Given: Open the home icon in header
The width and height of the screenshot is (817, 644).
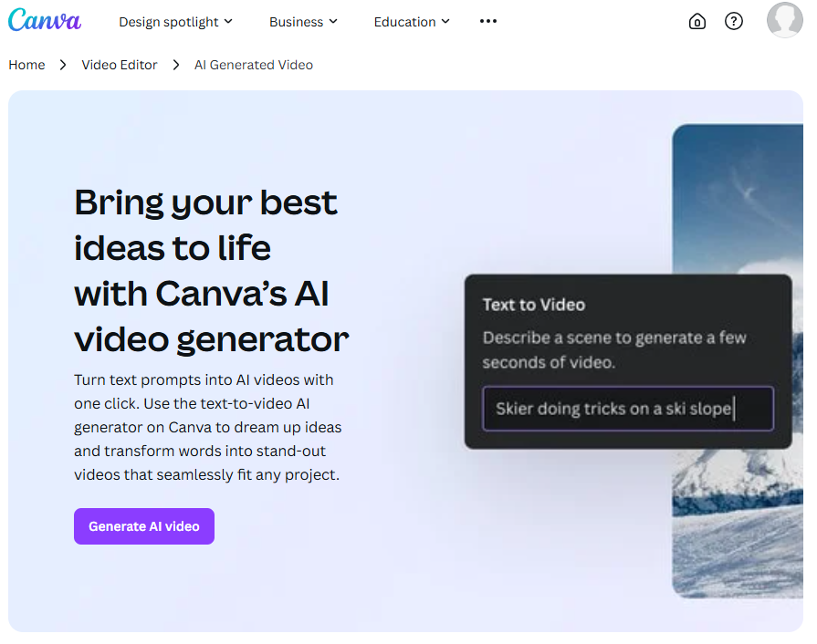Looking at the screenshot, I should 697,21.
